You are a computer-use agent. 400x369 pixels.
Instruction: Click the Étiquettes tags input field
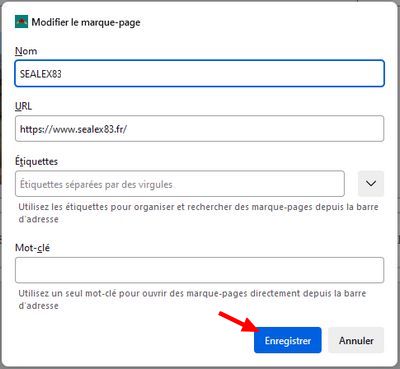pyautogui.click(x=180, y=184)
